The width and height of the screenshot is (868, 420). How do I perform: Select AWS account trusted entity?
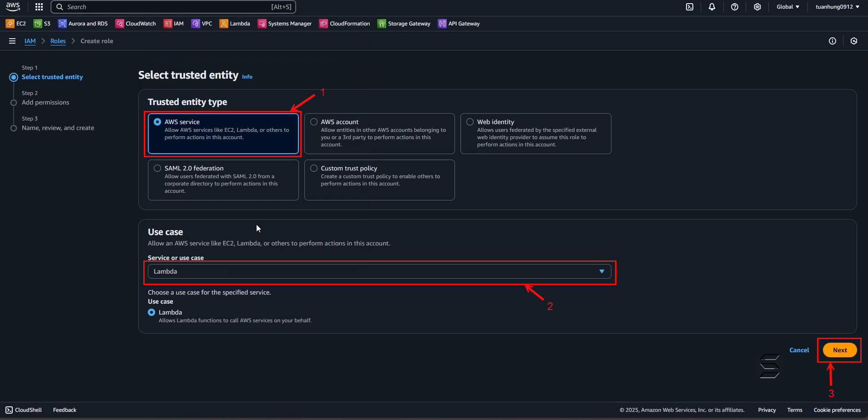379,133
